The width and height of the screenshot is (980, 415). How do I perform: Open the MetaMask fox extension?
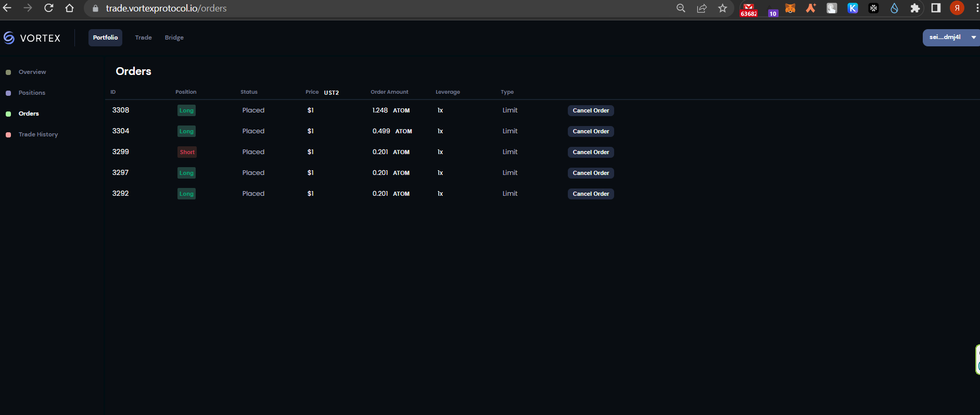pyautogui.click(x=790, y=8)
